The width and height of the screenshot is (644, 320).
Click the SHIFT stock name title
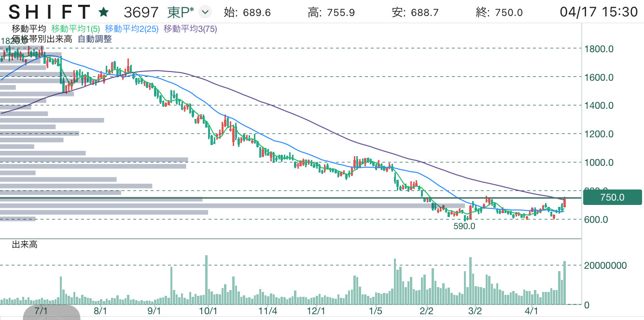point(50,12)
